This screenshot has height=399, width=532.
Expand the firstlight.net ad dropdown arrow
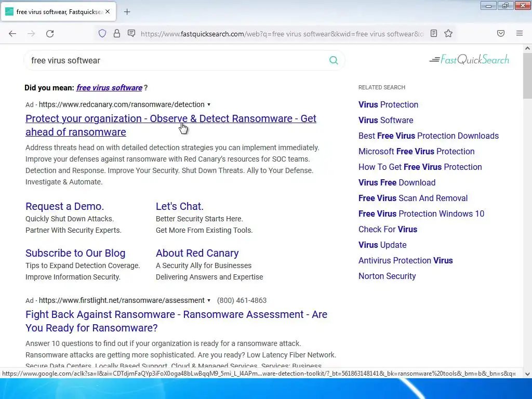[x=209, y=300]
